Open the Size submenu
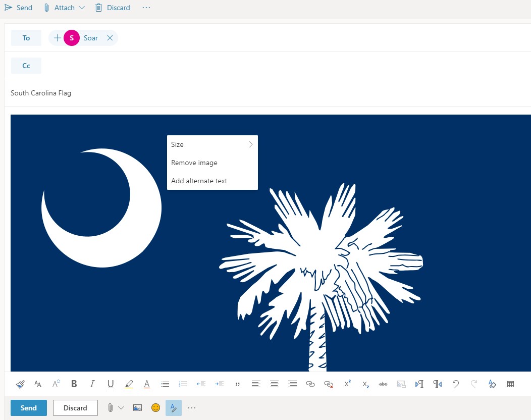The image size is (531, 420). (x=213, y=145)
